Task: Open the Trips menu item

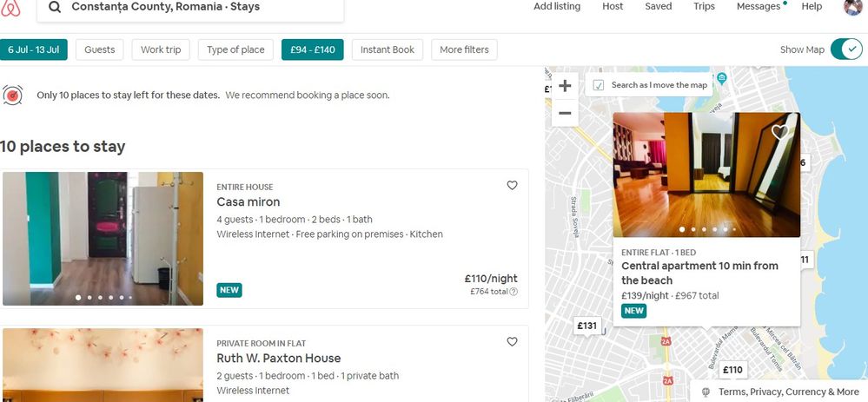Action: coord(704,7)
